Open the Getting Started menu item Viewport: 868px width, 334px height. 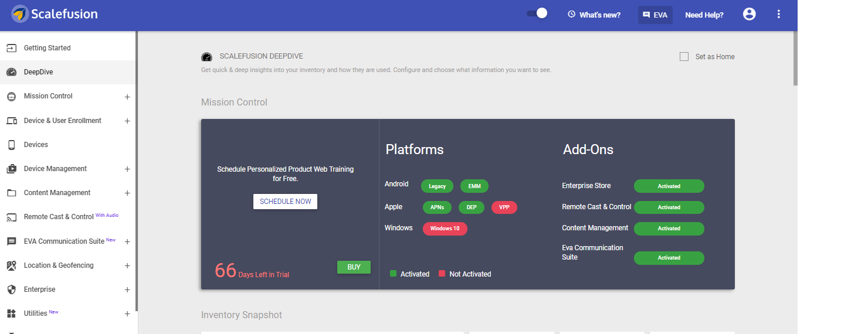(68, 48)
